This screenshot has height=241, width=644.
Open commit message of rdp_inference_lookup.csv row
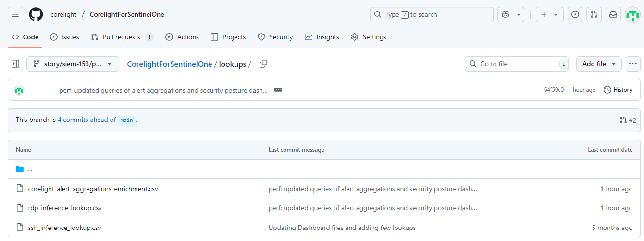pyautogui.click(x=373, y=208)
